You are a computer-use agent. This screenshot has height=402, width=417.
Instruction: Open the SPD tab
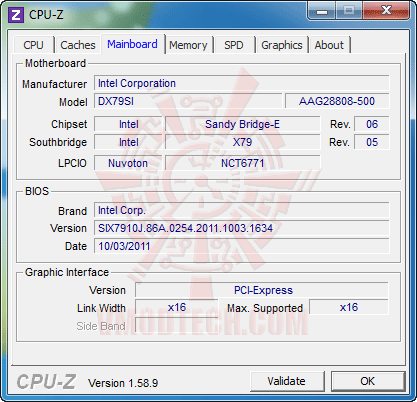(234, 45)
